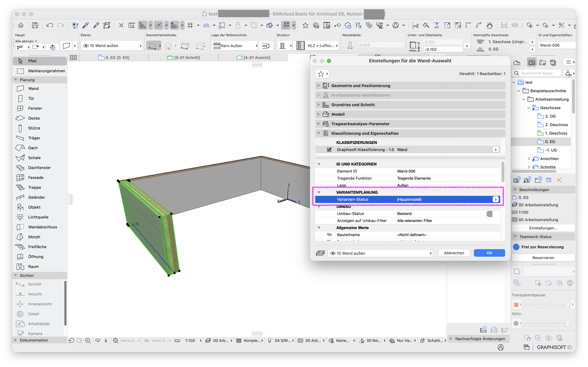Click the home icon in toolbar
Viewport: 588px width, 367px height.
[21, 25]
